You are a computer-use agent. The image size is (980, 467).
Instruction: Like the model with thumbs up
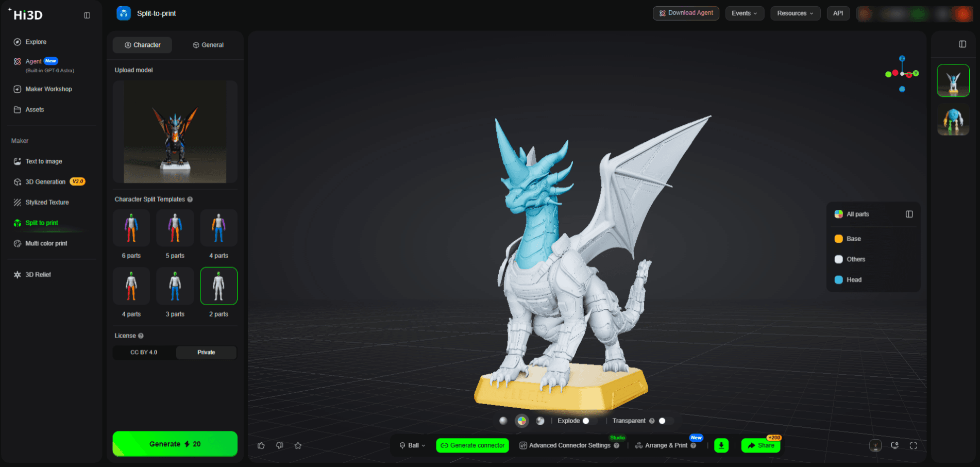[261, 445]
